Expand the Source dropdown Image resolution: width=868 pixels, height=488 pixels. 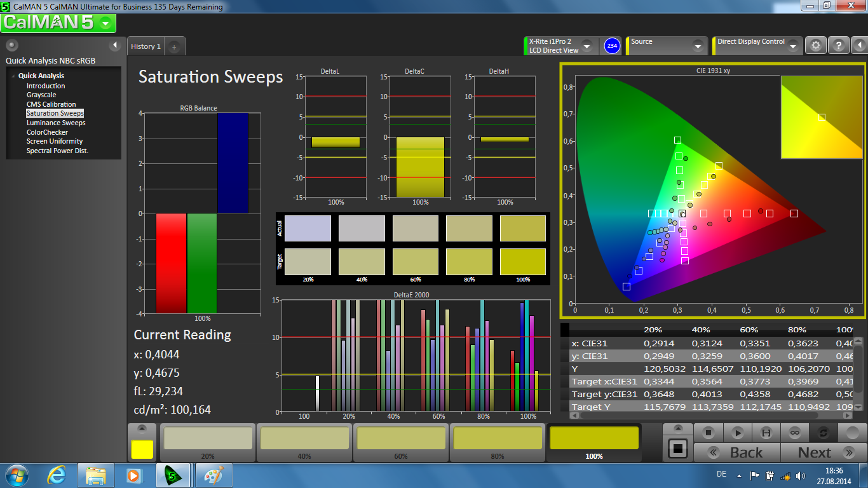point(697,46)
